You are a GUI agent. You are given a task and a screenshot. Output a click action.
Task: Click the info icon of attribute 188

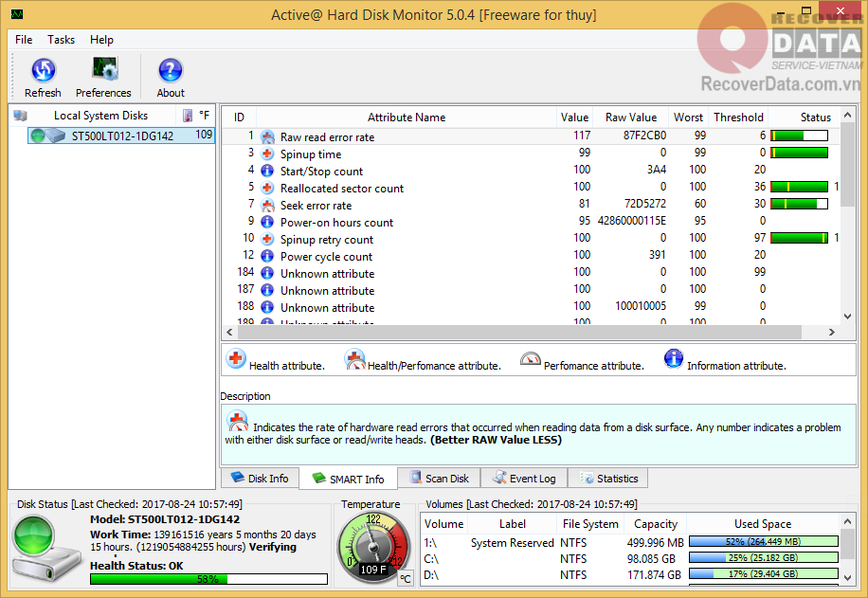[267, 307]
